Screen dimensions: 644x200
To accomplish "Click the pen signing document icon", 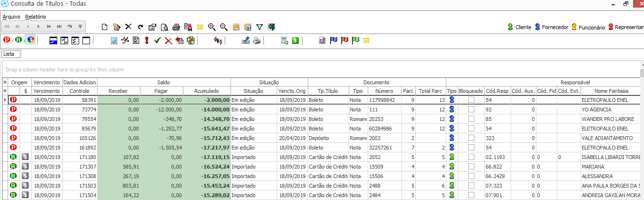I will pos(246,40).
